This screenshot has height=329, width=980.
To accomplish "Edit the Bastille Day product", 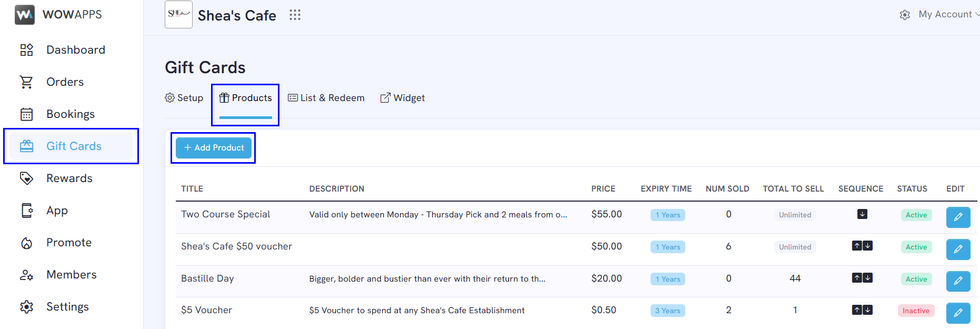I will (958, 281).
